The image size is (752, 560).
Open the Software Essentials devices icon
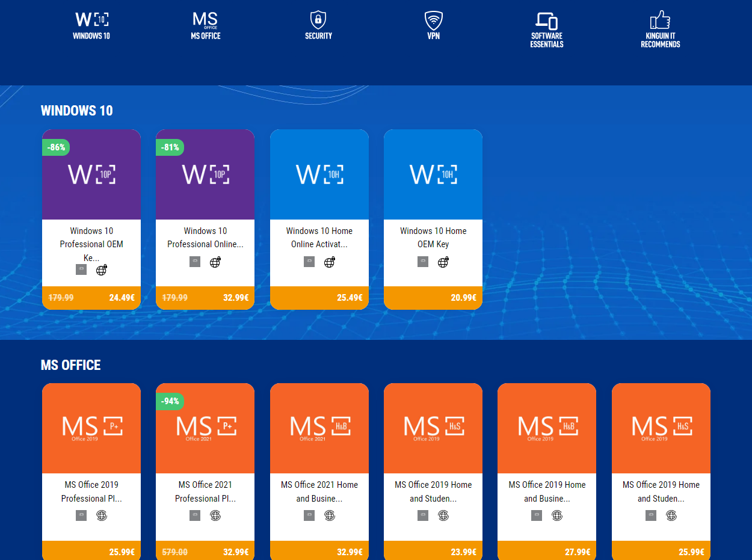547,20
